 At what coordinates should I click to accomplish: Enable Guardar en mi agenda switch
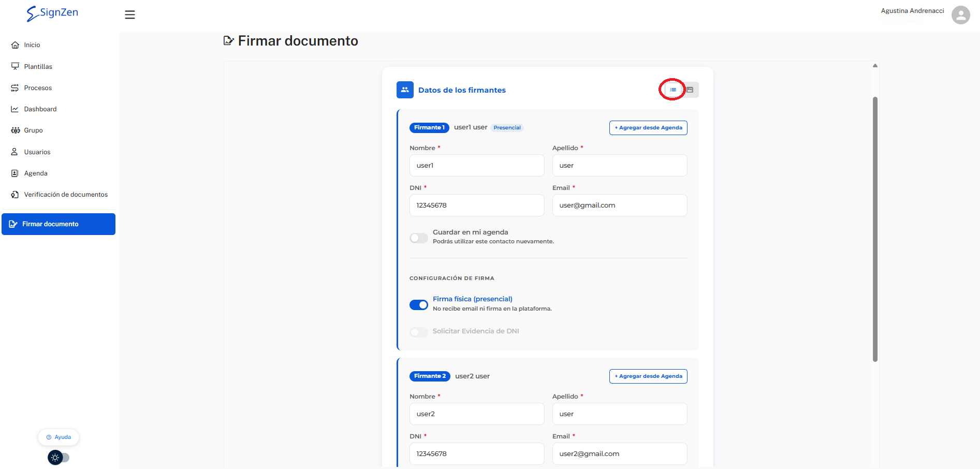[419, 238]
